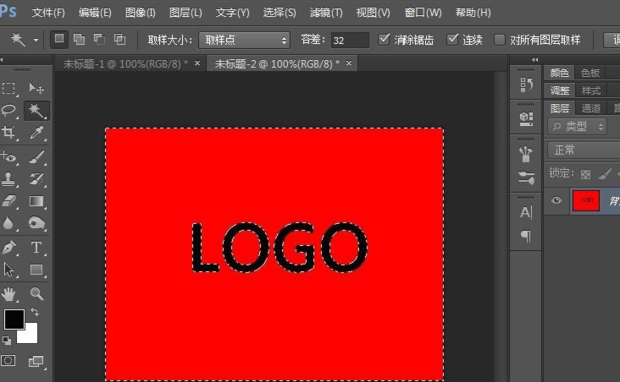This screenshot has width=620, height=382.
Task: Open the blend mode 正常 dropdown
Action: tap(584, 150)
